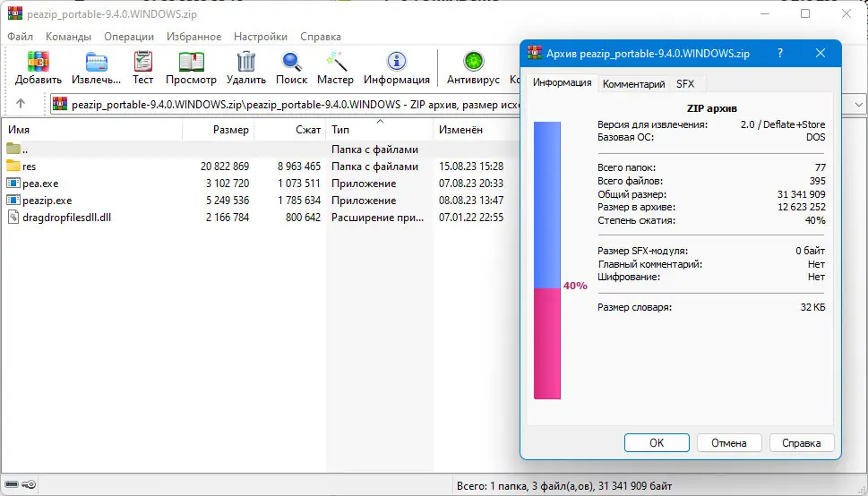The height and width of the screenshot is (496, 868).
Task: Click the 40% label beside the bar
Action: pyautogui.click(x=575, y=286)
